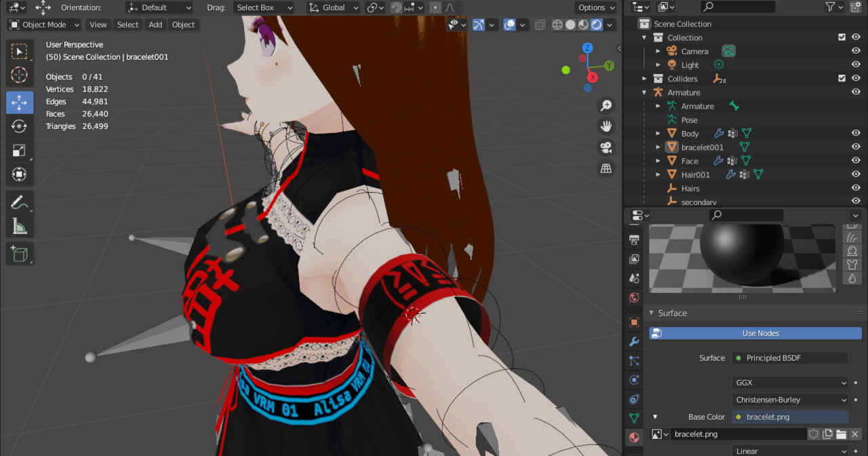
Task: Expand the Body object in the outliner
Action: coord(656,133)
